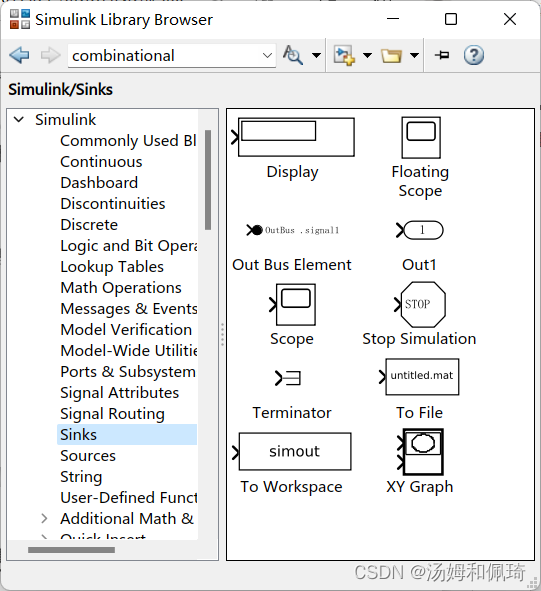Click the 'To Workspace' label text
Viewport: 541px width, 591px height.
pos(291,487)
